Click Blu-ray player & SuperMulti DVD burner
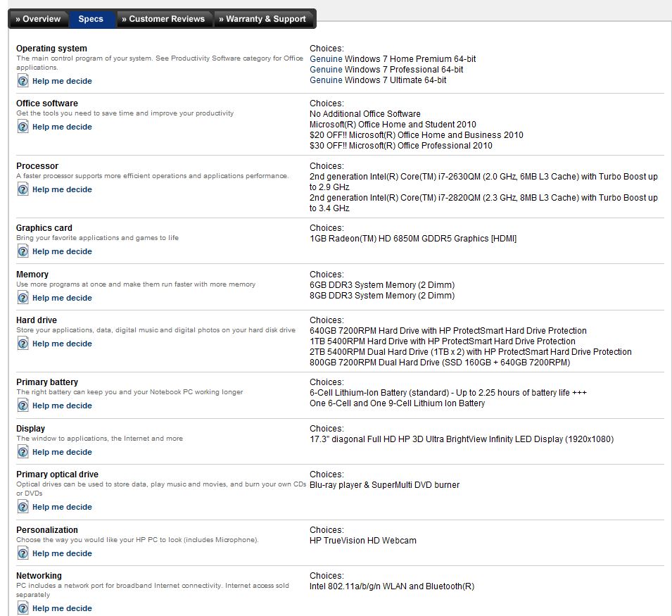672x616 pixels. coord(384,485)
